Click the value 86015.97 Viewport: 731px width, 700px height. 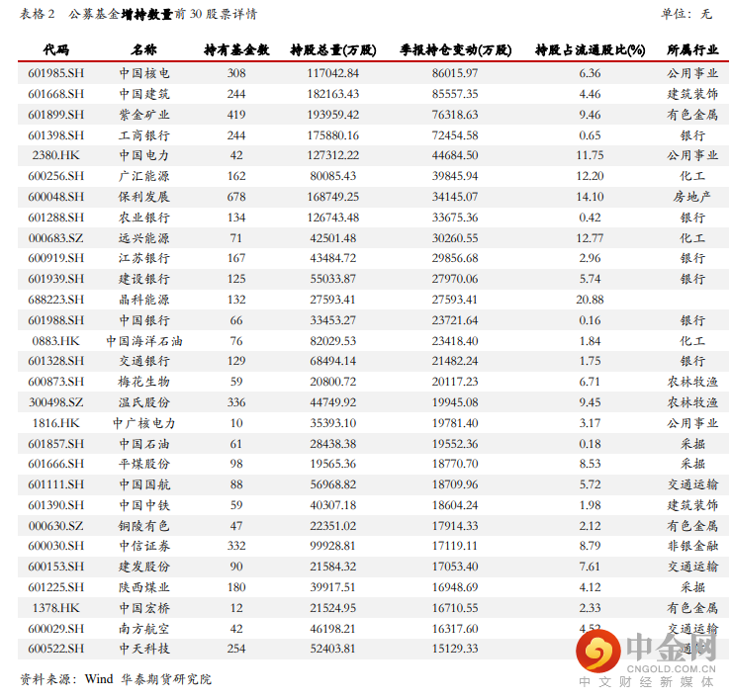tap(455, 73)
